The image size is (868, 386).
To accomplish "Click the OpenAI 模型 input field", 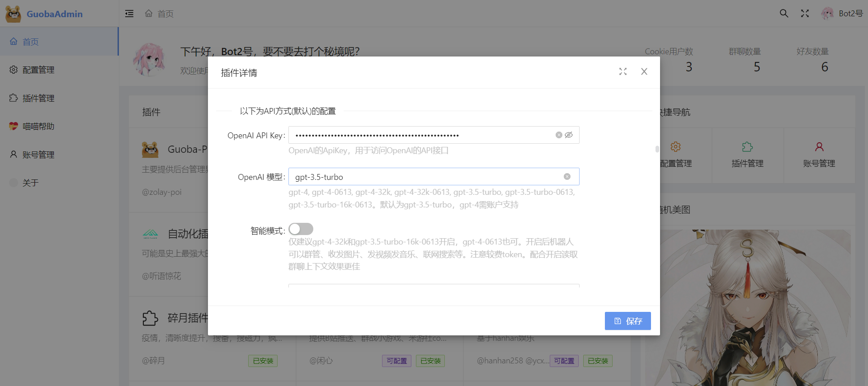I will point(425,177).
